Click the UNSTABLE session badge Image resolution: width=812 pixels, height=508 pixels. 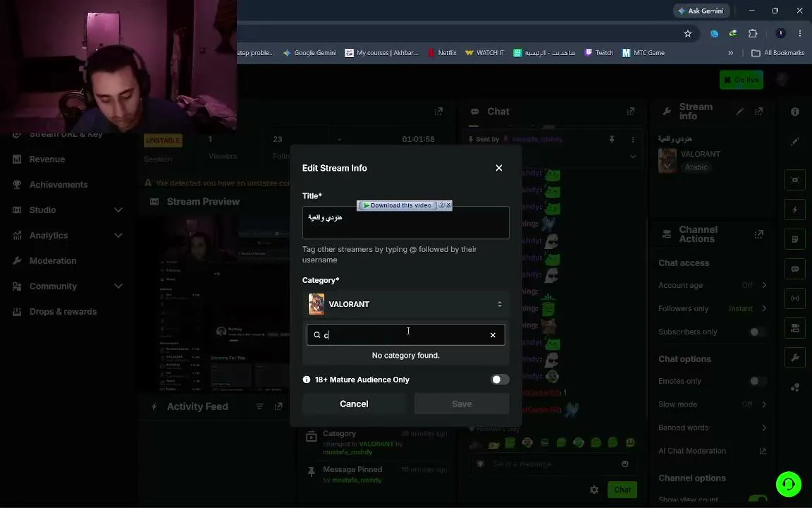coord(163,140)
